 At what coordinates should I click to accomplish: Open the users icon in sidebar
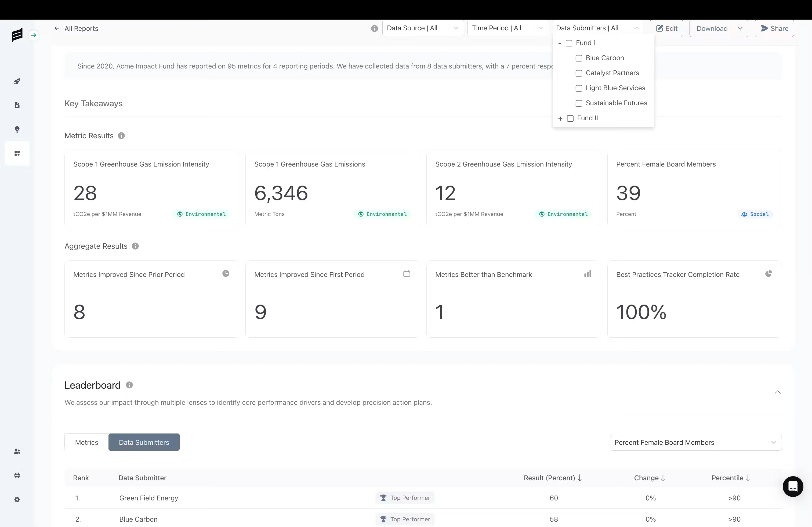coord(17,452)
